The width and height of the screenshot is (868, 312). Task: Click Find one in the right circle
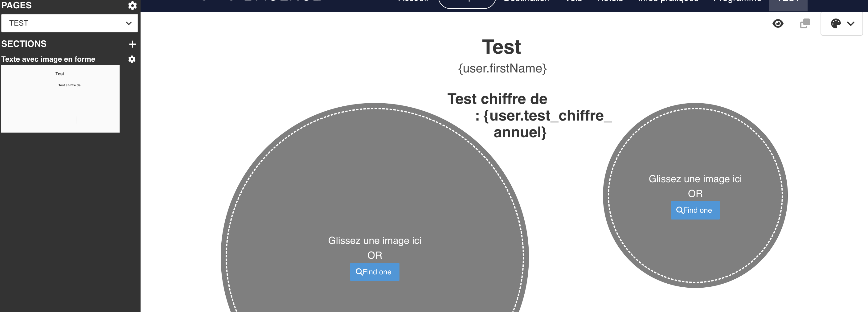(x=695, y=210)
